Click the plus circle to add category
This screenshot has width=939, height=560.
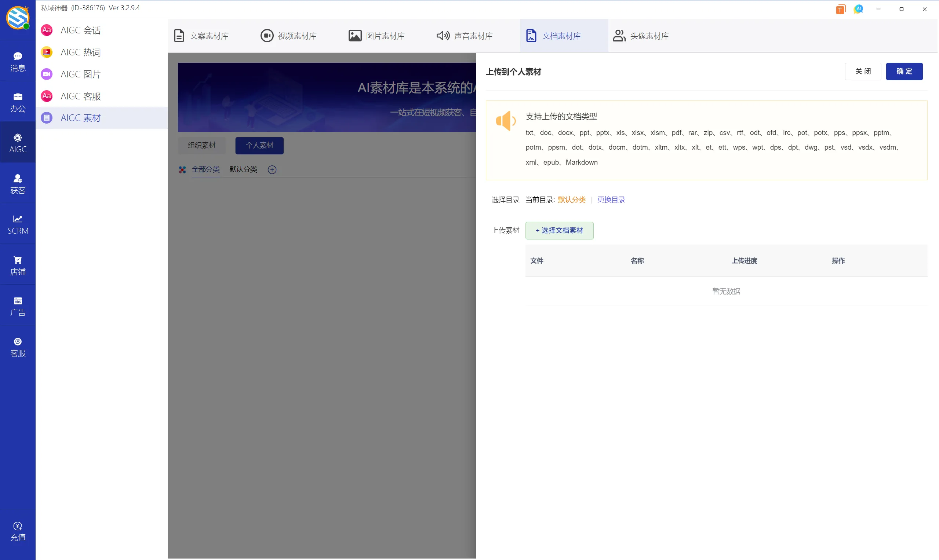click(272, 169)
